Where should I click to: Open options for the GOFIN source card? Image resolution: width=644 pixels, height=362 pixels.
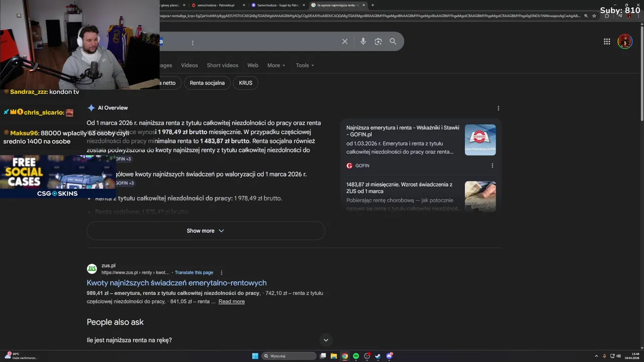(492, 165)
